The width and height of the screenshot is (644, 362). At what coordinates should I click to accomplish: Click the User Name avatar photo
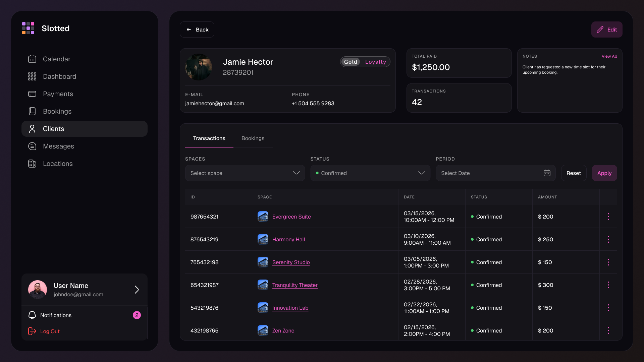point(38,290)
